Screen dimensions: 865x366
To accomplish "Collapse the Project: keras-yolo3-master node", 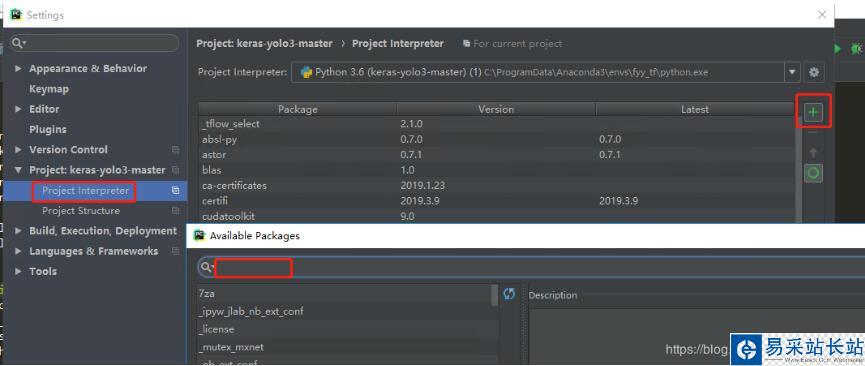I will pyautogui.click(x=18, y=170).
